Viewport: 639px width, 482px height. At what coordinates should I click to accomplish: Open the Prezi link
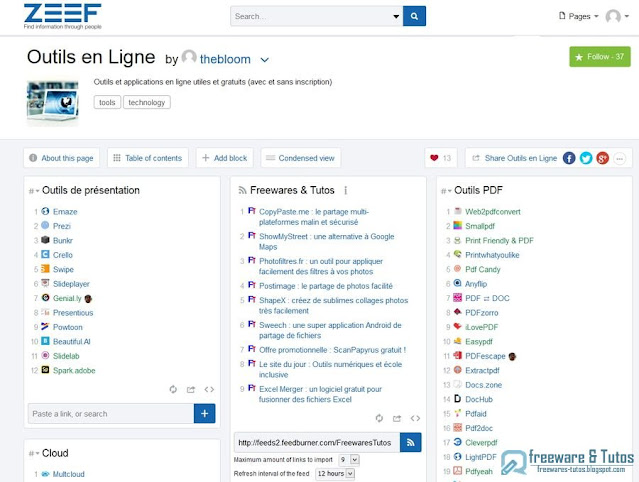point(62,226)
